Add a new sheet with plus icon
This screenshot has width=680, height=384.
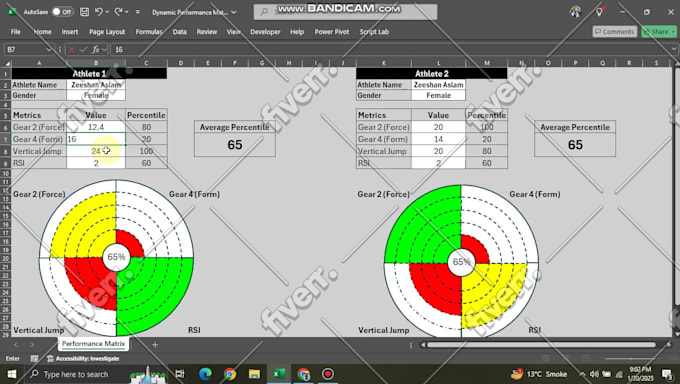[x=155, y=345]
